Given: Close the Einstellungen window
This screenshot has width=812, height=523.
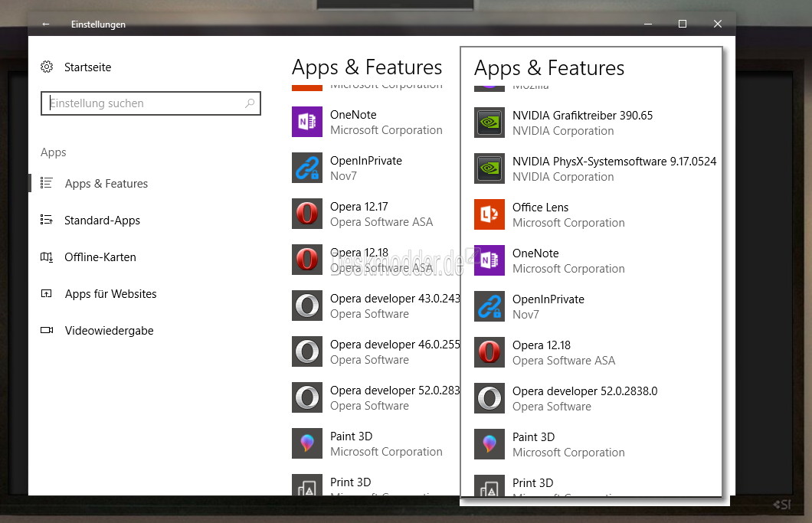Looking at the screenshot, I should [717, 24].
